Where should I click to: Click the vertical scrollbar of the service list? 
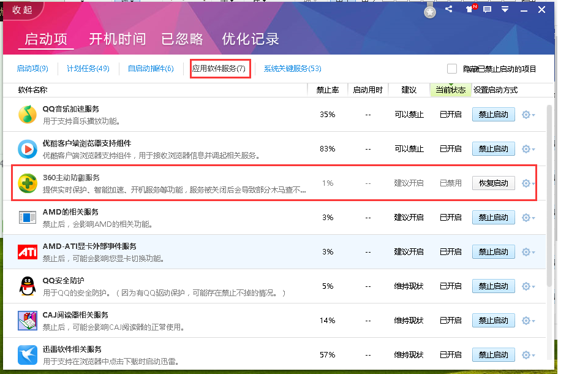tap(549, 195)
